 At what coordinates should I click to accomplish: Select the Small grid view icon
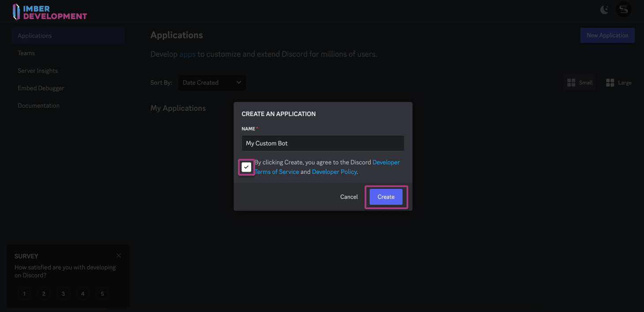coord(579,83)
